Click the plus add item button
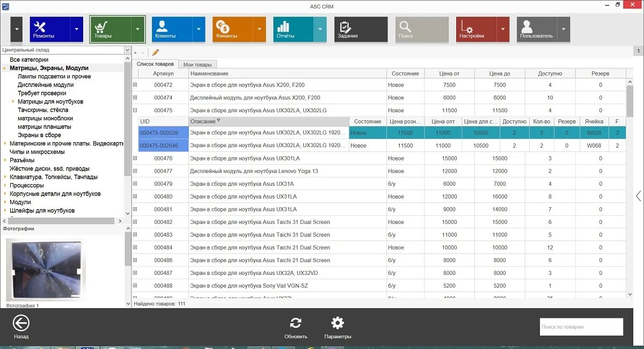Image resolution: width=644 pixels, height=349 pixels. coord(135,53)
